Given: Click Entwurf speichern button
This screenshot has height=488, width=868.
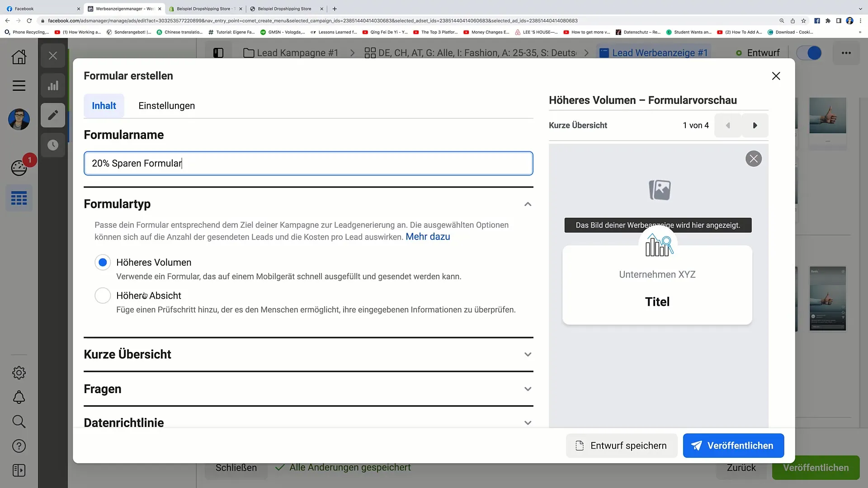Looking at the screenshot, I should pyautogui.click(x=622, y=446).
